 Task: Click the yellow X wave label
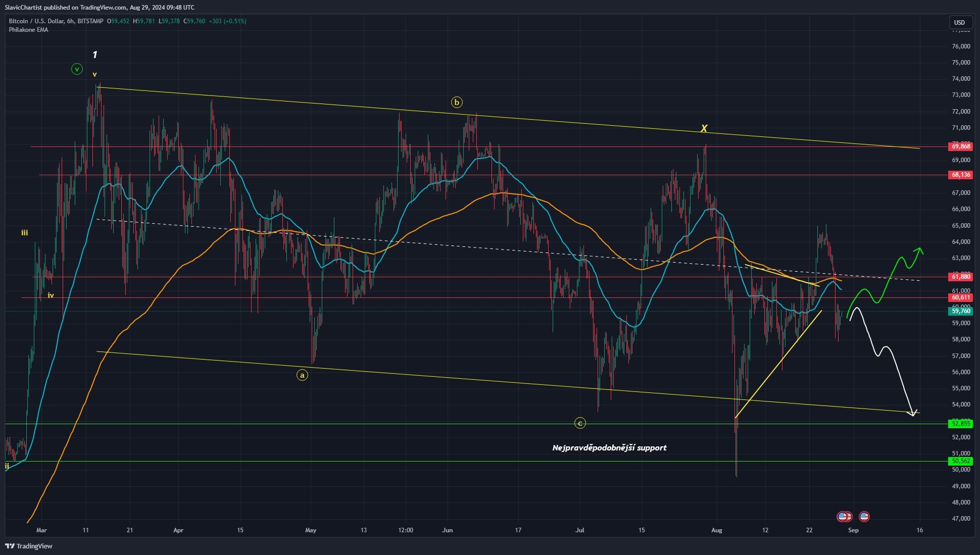[704, 129]
